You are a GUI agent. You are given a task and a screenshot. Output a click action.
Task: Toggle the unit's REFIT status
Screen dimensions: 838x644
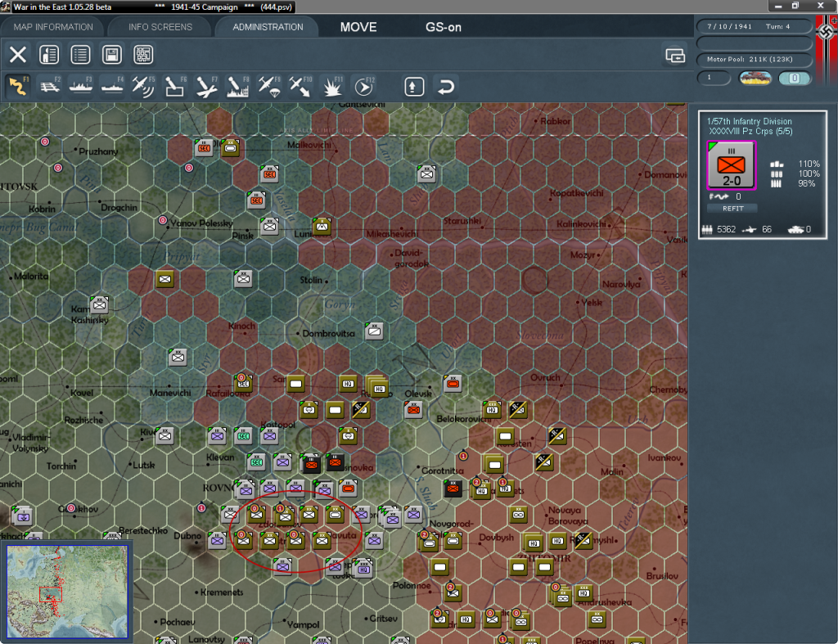click(x=732, y=209)
